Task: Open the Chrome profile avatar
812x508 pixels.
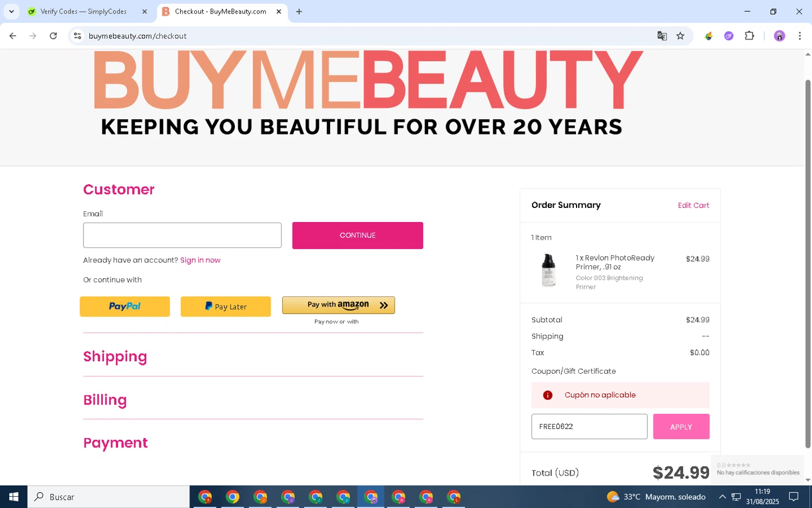Action: pos(779,36)
